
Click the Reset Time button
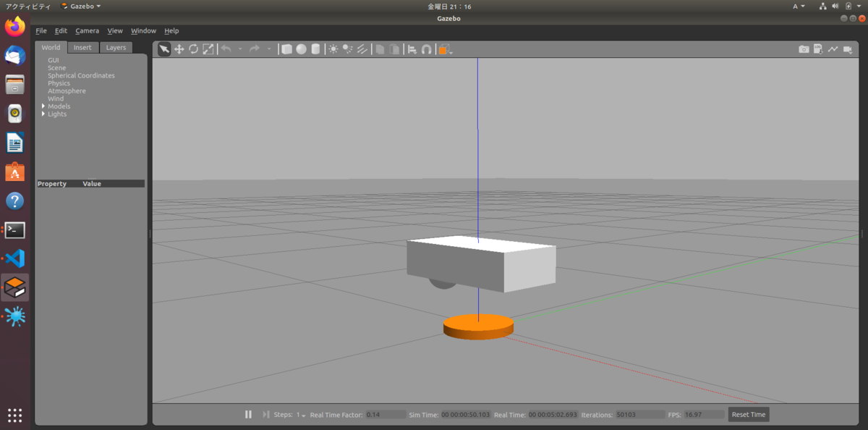748,415
